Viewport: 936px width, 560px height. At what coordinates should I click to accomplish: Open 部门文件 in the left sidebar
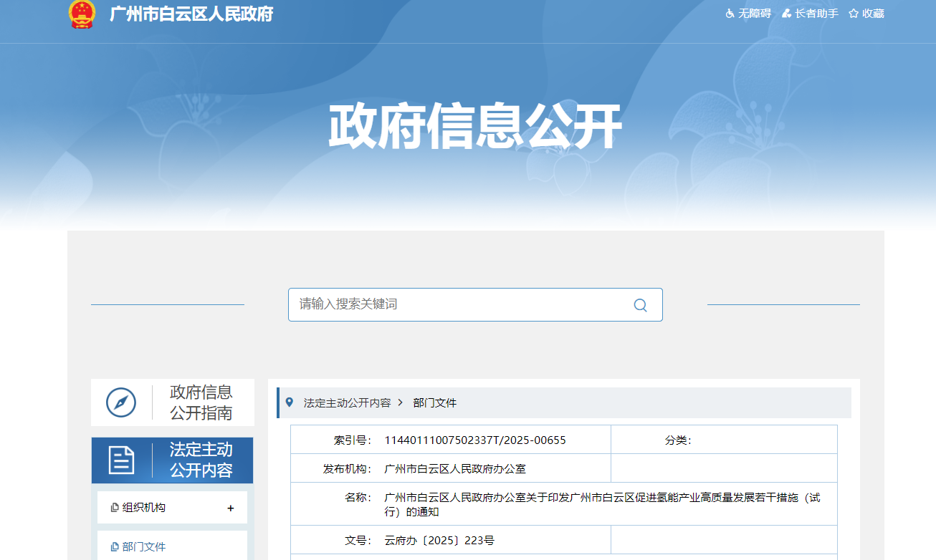click(x=143, y=546)
